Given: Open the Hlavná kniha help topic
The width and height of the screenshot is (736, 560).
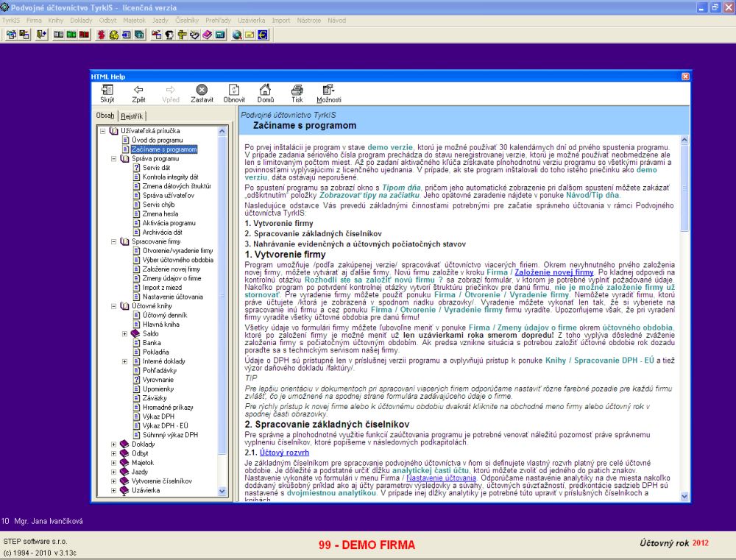Looking at the screenshot, I should [161, 325].
